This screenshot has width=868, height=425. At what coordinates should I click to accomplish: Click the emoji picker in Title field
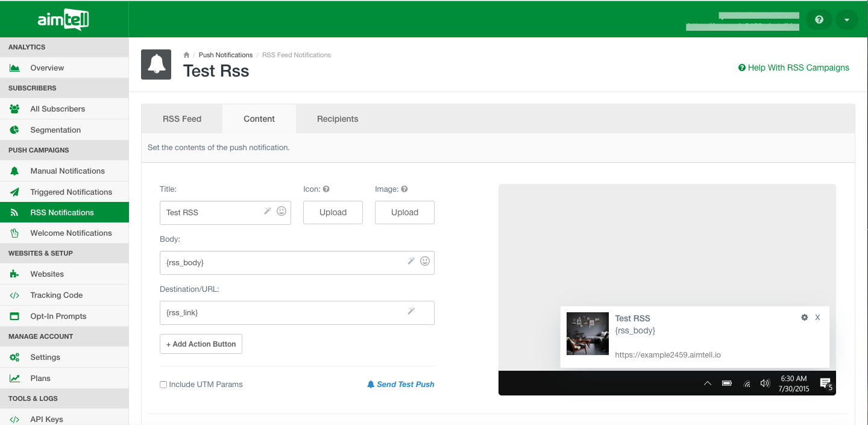tap(281, 212)
